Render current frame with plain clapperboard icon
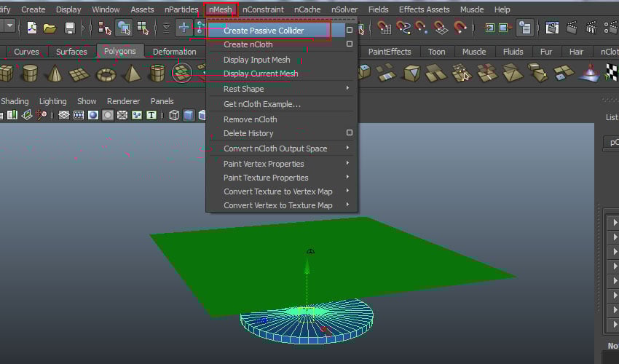Screen dimensions: 619x364 (x=571, y=28)
